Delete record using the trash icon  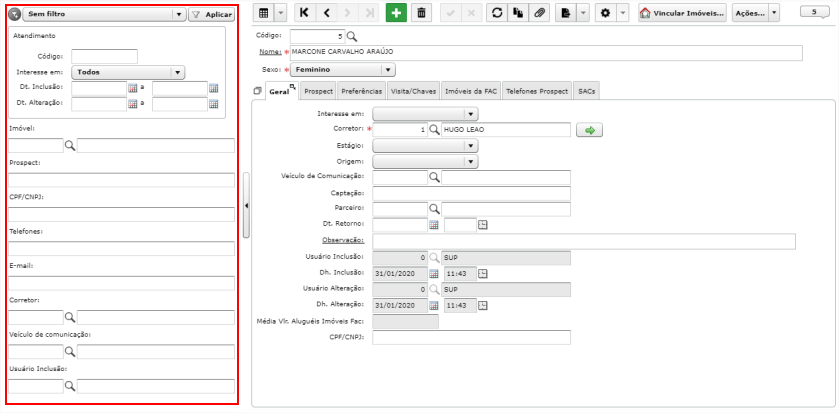click(x=421, y=13)
